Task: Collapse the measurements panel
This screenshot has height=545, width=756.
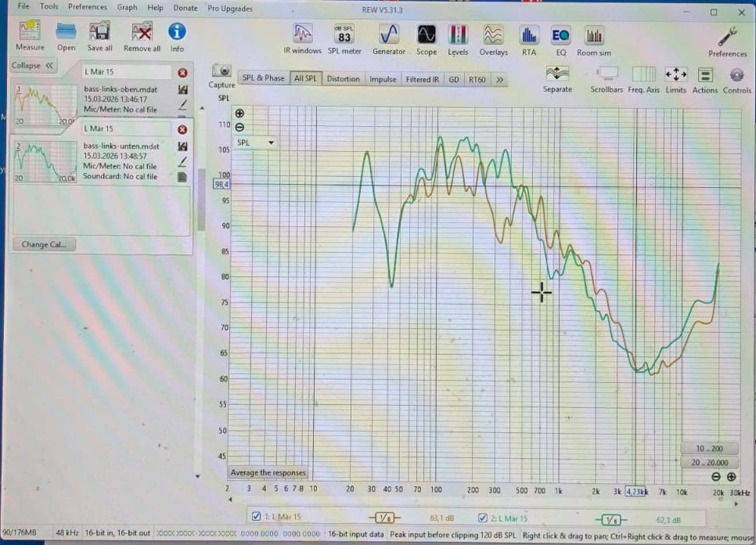Action: pyautogui.click(x=33, y=65)
